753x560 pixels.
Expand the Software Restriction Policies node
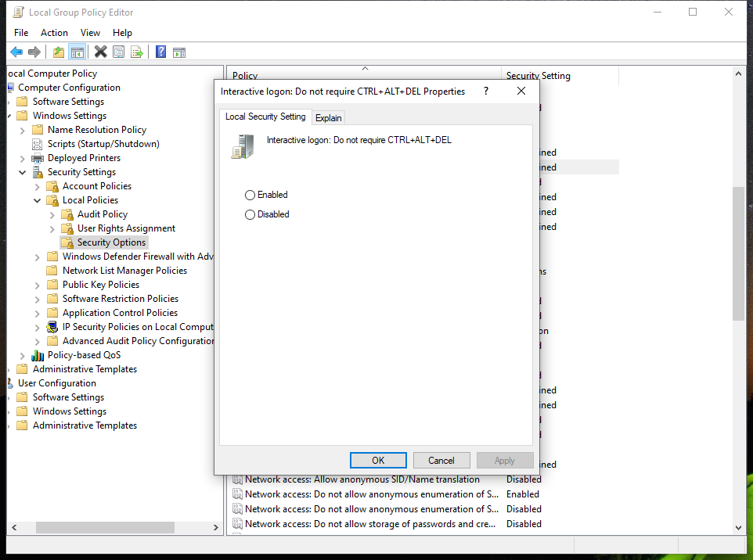[x=37, y=300]
